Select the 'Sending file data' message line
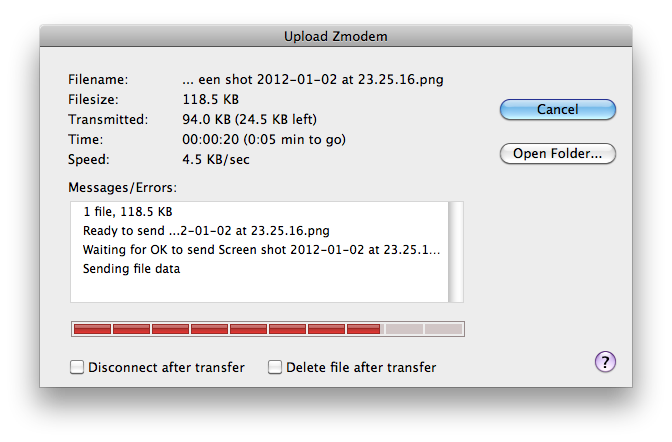This screenshot has width=672, height=442. [132, 269]
